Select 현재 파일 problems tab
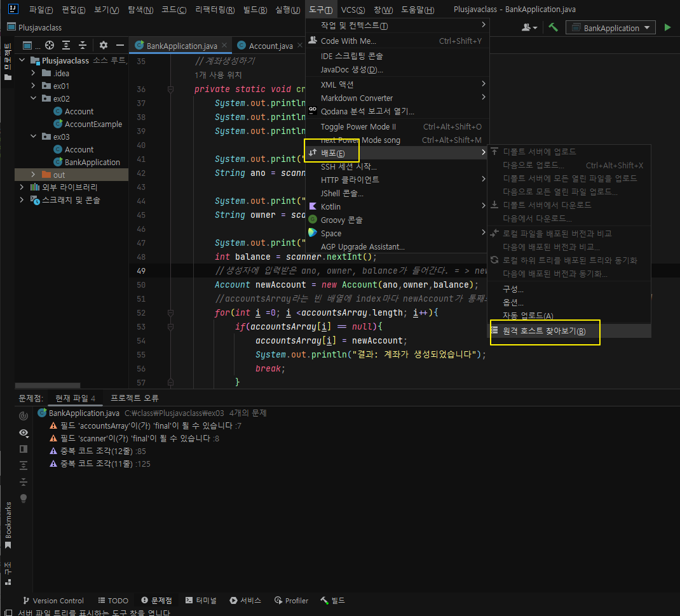Screen dimensions: 680x616 click(x=75, y=398)
